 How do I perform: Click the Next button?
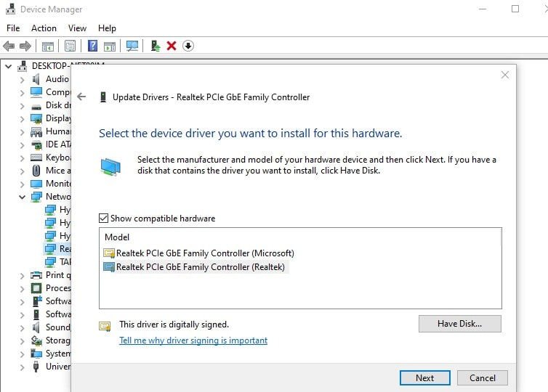click(x=424, y=377)
